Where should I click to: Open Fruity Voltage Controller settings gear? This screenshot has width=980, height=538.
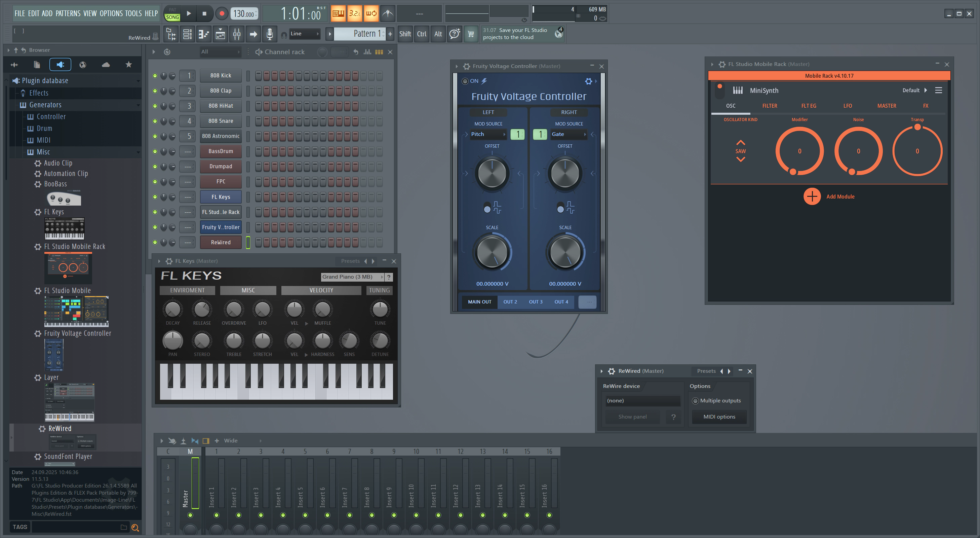(x=588, y=81)
